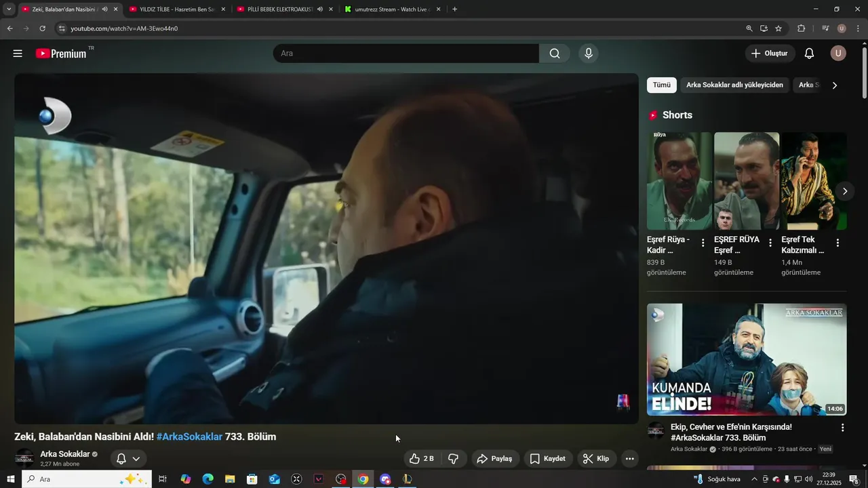Open the Chrome extensions puzzle icon
The width and height of the screenshot is (868, 488).
pyautogui.click(x=801, y=28)
